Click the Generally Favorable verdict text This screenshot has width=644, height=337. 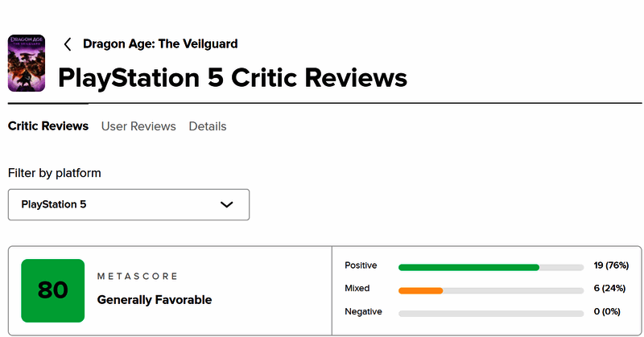[x=155, y=300]
